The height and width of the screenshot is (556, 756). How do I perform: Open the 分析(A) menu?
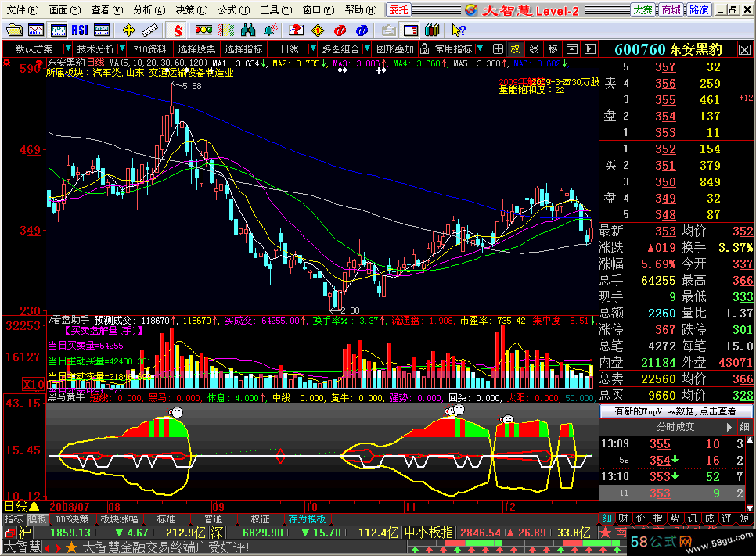[150, 10]
